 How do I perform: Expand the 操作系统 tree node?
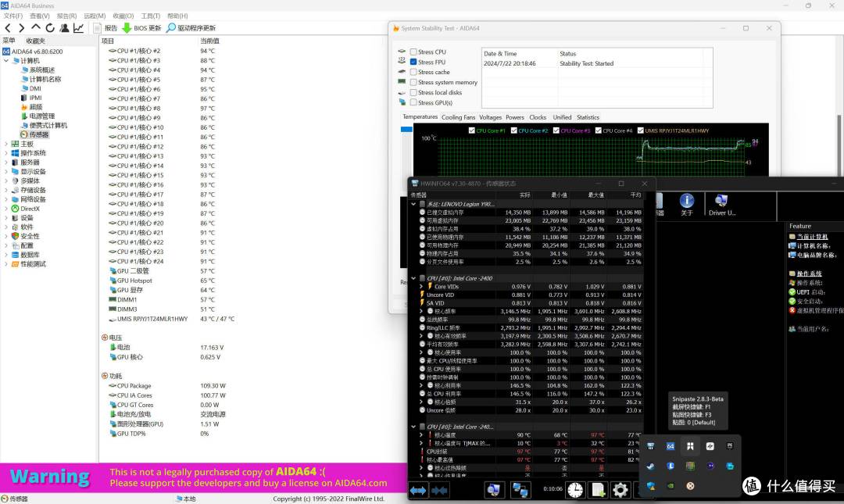pyautogui.click(x=6, y=153)
